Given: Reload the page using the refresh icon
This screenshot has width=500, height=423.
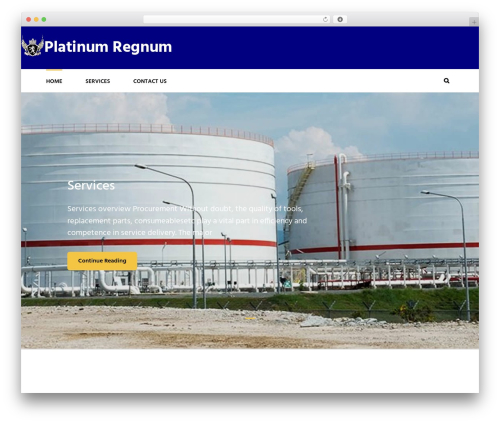Looking at the screenshot, I should coord(325,20).
